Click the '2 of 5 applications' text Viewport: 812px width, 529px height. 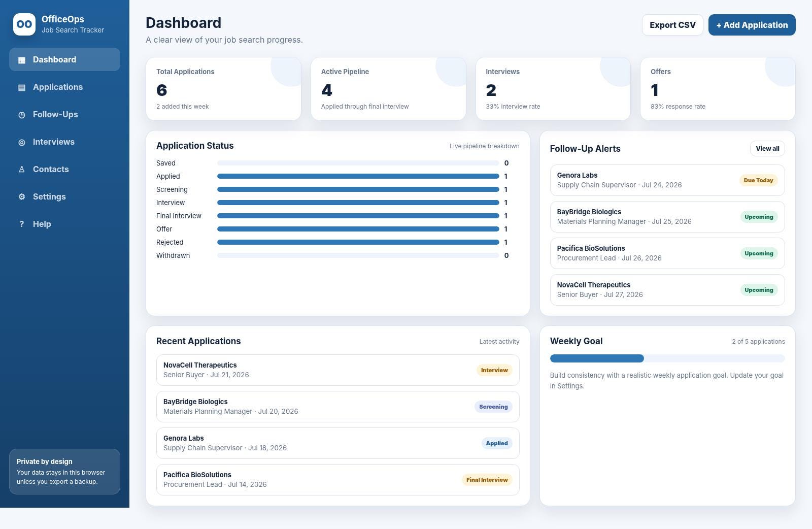pos(758,342)
